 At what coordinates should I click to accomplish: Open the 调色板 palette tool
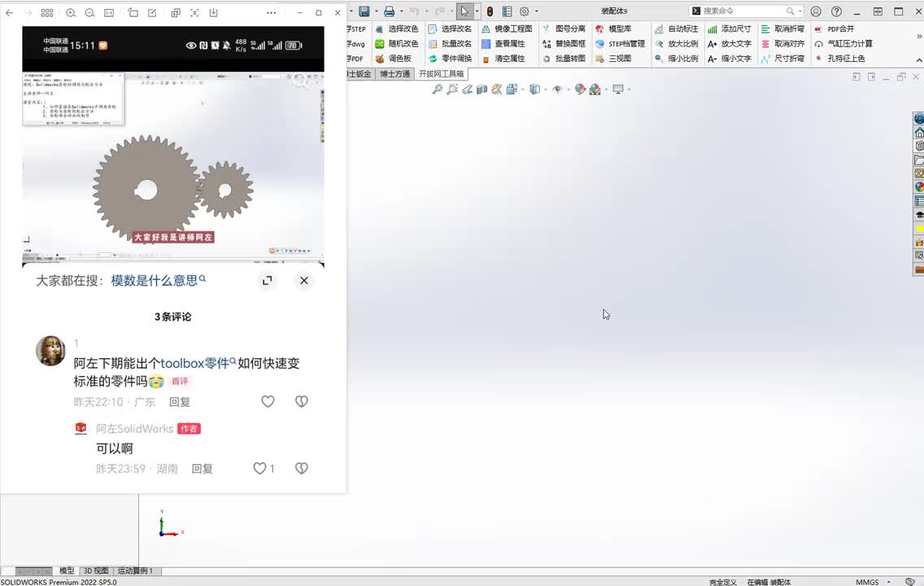[x=393, y=59]
